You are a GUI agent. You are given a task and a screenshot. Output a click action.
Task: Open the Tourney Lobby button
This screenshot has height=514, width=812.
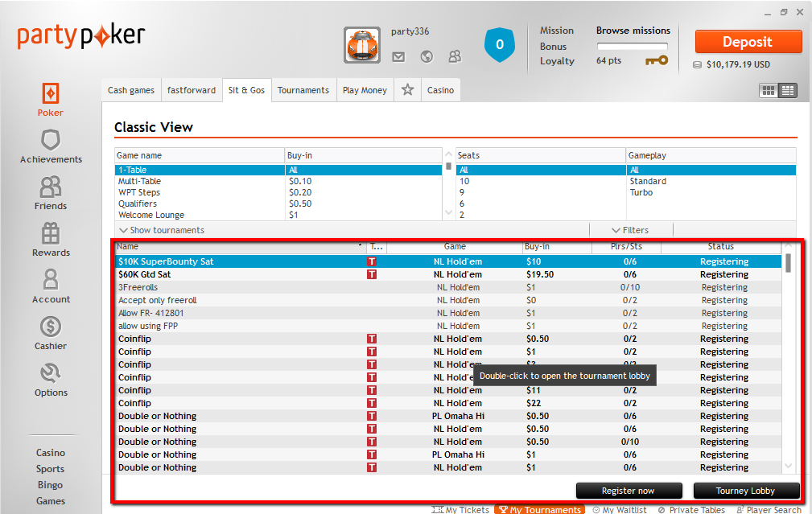point(746,491)
